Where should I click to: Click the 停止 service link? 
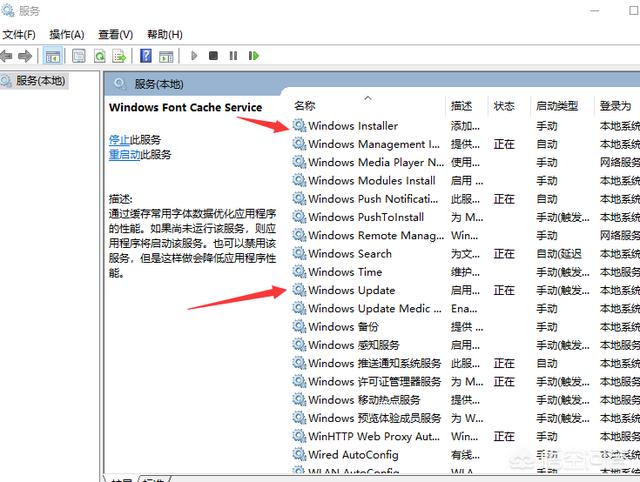pos(119,140)
